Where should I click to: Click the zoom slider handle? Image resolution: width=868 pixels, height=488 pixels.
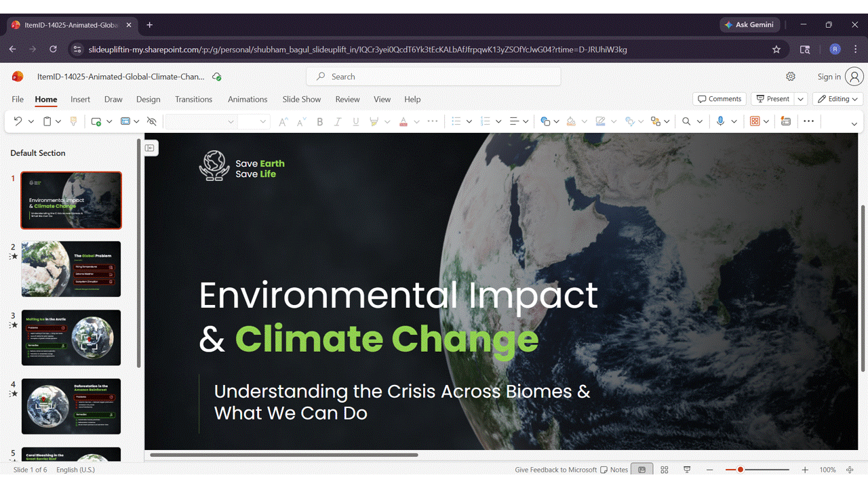click(x=741, y=470)
